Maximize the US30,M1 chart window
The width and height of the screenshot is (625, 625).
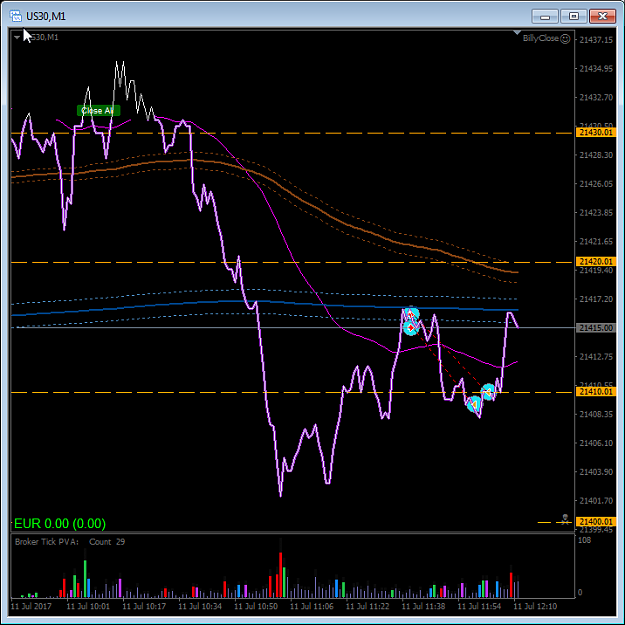click(574, 16)
